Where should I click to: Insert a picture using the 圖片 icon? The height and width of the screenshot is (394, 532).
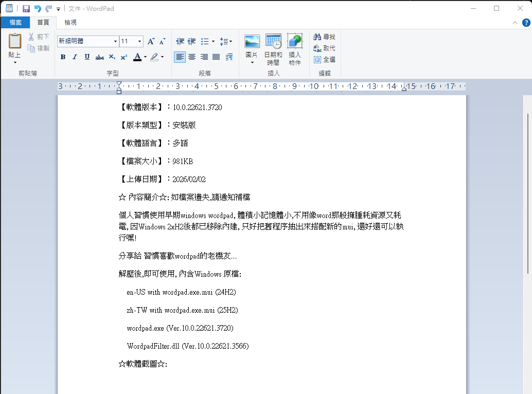252,41
